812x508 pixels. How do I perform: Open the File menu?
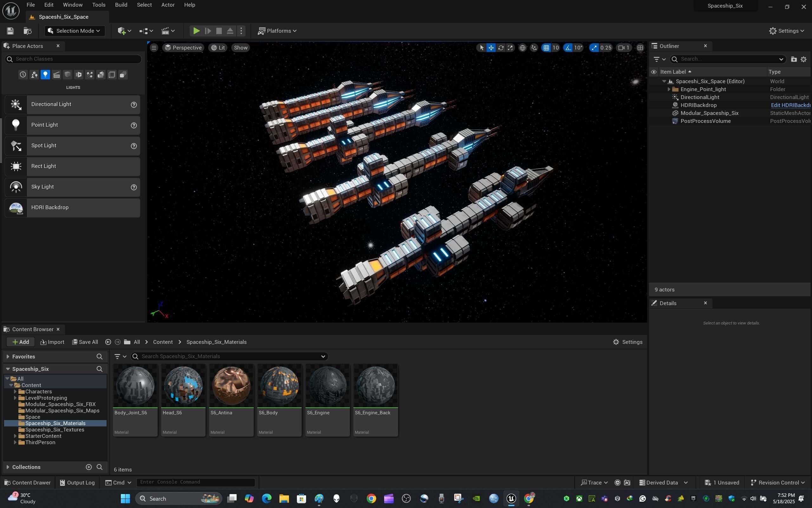(x=30, y=5)
